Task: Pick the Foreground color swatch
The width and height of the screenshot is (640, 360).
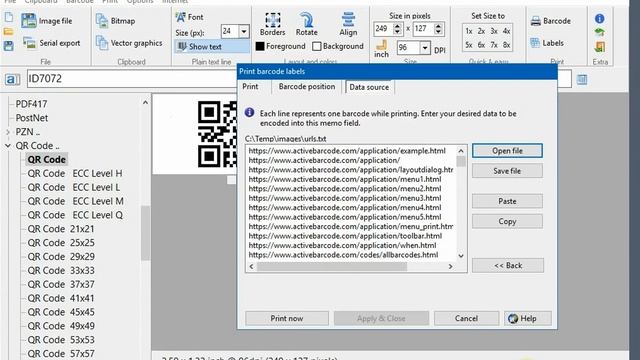Action: click(x=260, y=47)
